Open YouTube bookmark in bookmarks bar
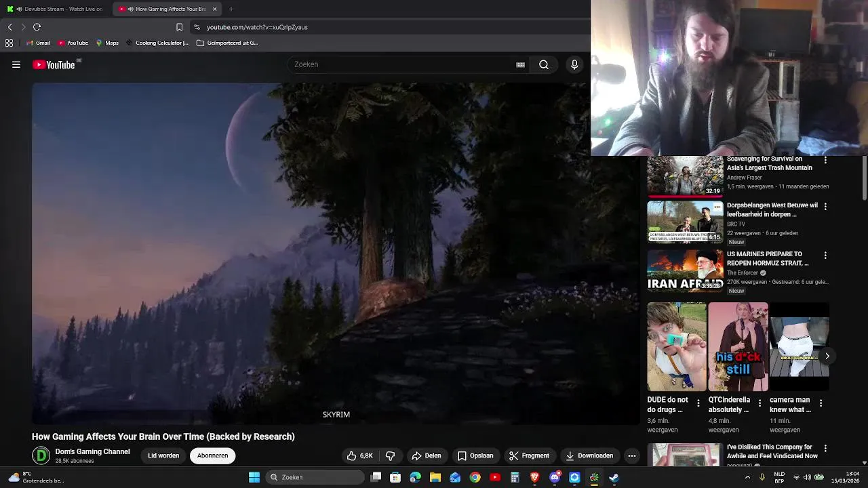868x488 pixels. click(73, 43)
